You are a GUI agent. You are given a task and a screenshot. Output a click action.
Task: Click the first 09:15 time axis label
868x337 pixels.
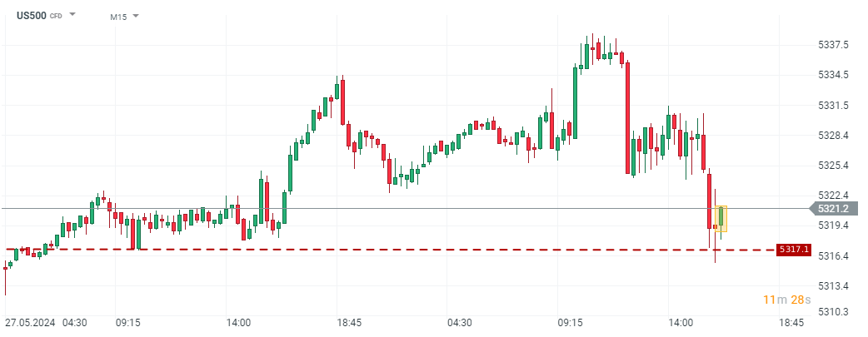(x=127, y=323)
